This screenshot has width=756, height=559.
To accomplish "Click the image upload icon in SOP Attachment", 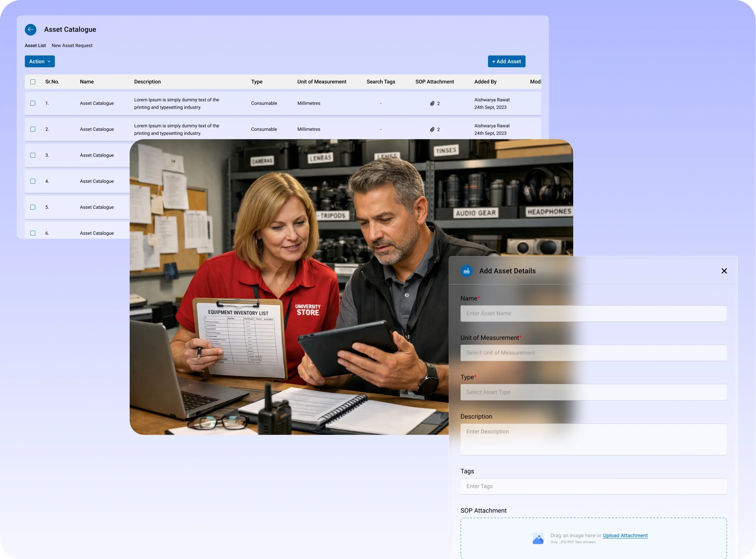I will pos(538,538).
